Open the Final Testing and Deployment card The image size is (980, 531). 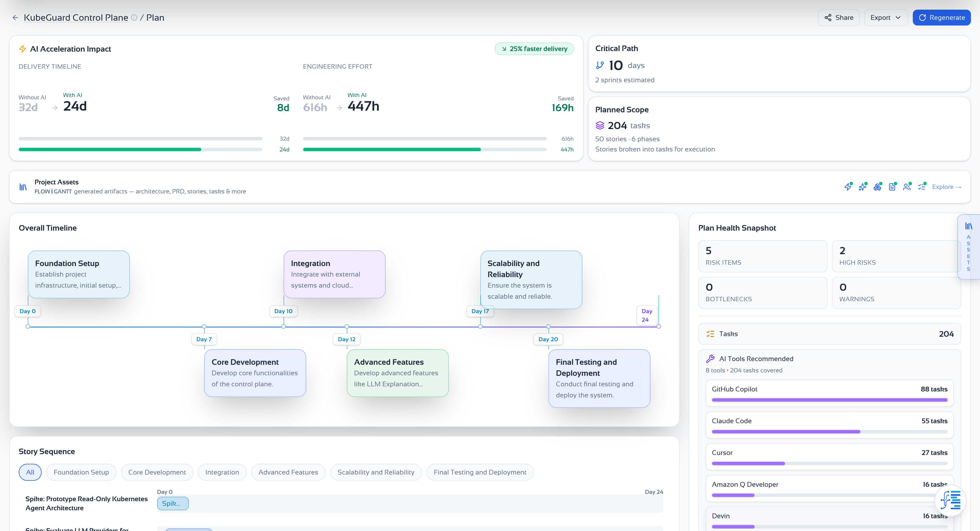pyautogui.click(x=599, y=378)
